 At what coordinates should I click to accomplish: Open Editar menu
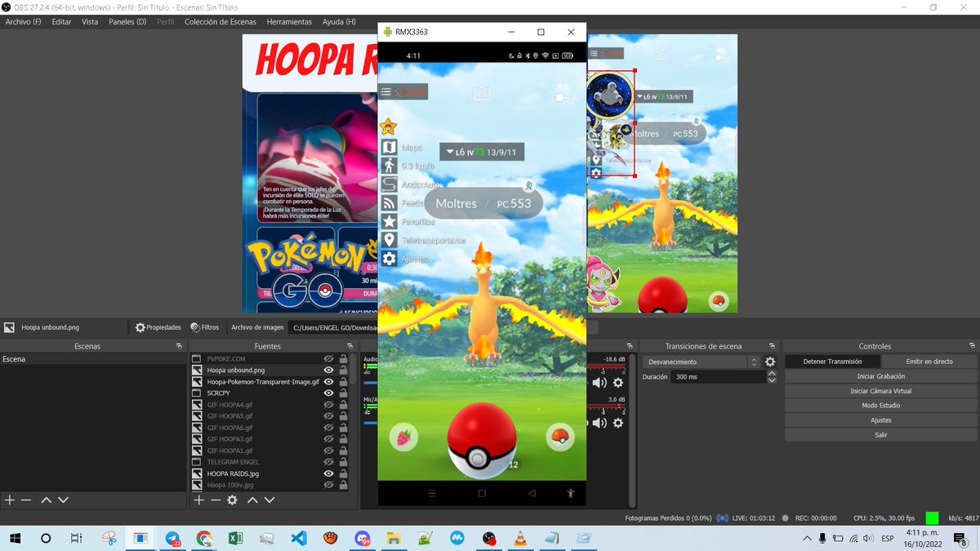click(x=61, y=21)
